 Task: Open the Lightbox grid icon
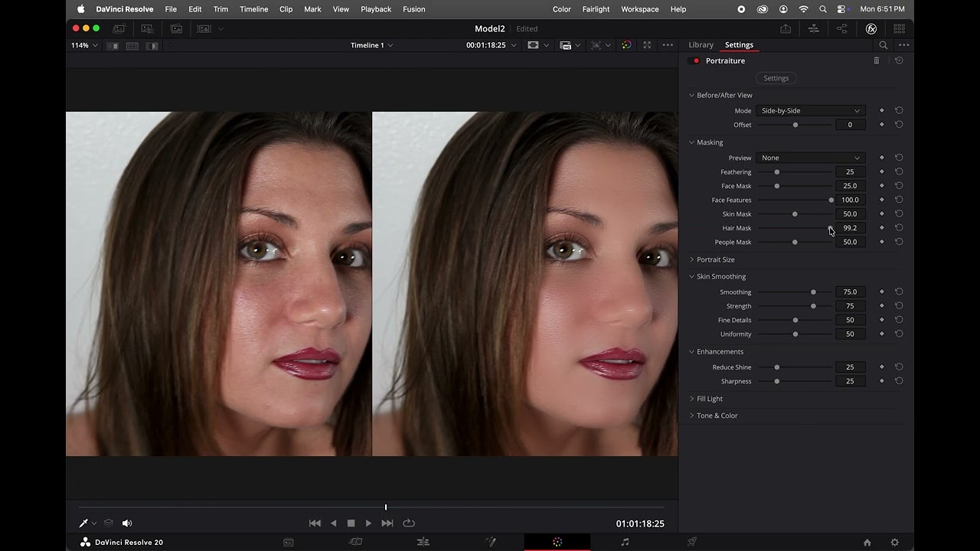900,29
